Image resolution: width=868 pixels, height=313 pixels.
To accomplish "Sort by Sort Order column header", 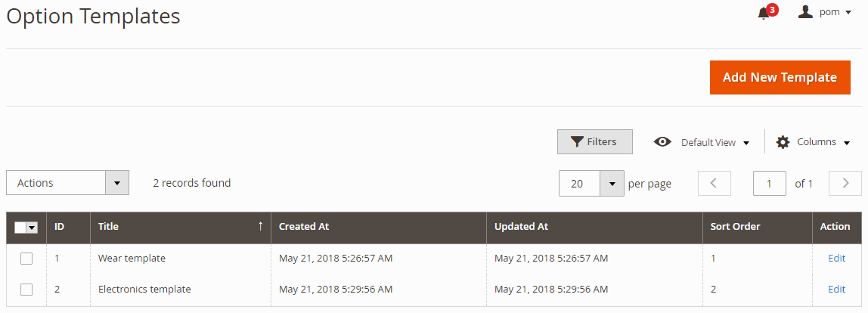I will [735, 226].
